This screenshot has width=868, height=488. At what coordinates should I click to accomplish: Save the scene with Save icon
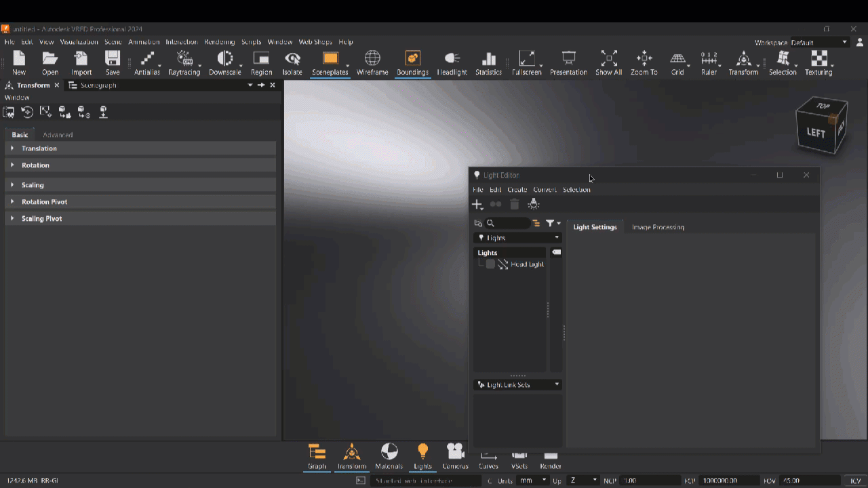pos(113,63)
